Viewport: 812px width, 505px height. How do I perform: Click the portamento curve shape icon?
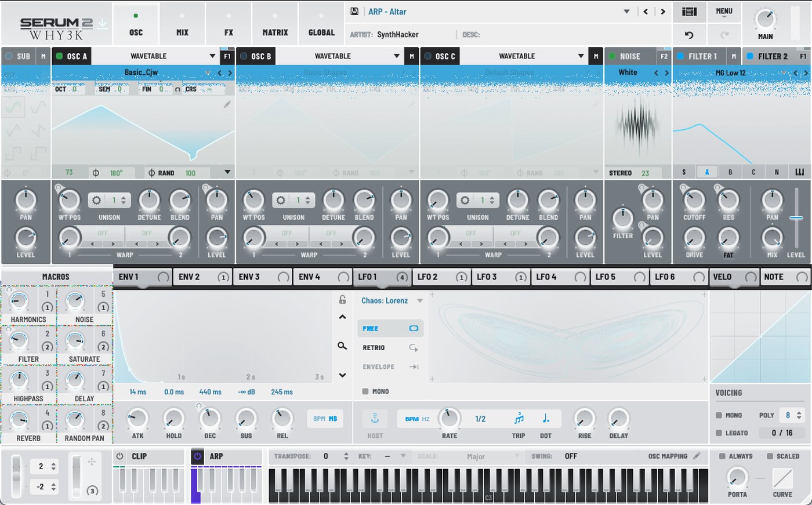coord(782,478)
